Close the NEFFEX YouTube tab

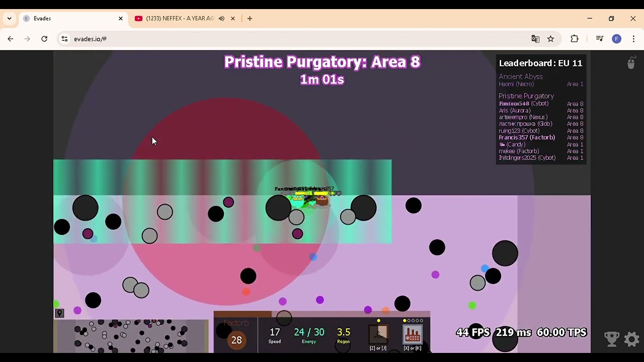[233, 19]
